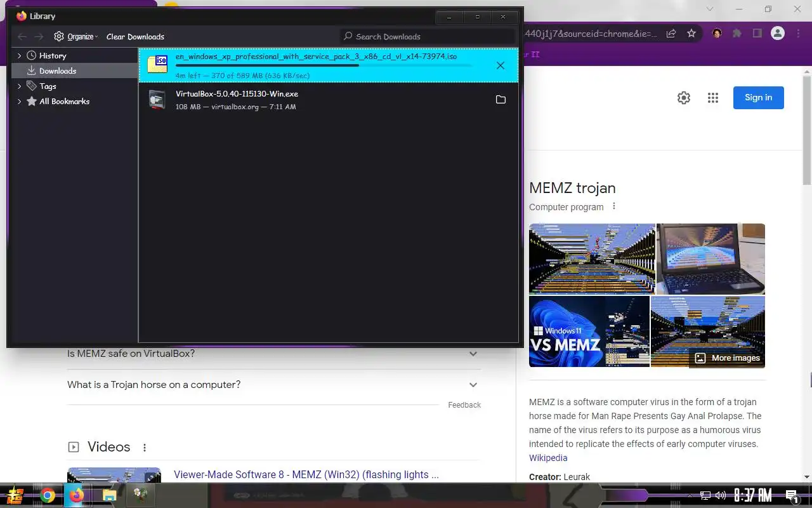Viewport: 812px width, 508px height.
Task: Open the taskbar clock showing 8:37 AM
Action: tap(753, 495)
